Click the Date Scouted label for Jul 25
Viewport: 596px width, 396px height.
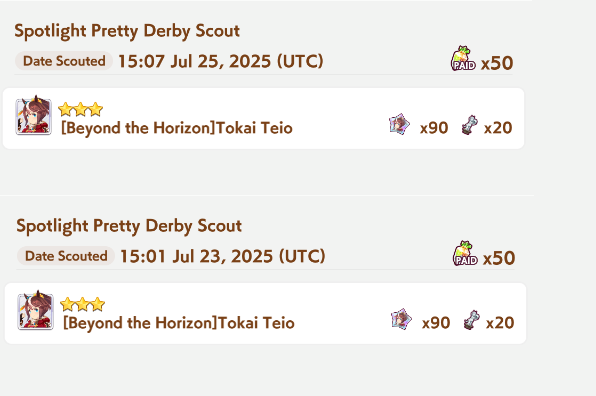pos(64,61)
